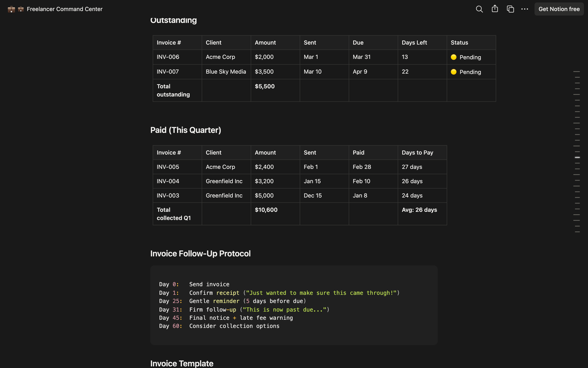The image size is (588, 368).
Task: Open Freelancer Command Center page title
Action: [64, 9]
